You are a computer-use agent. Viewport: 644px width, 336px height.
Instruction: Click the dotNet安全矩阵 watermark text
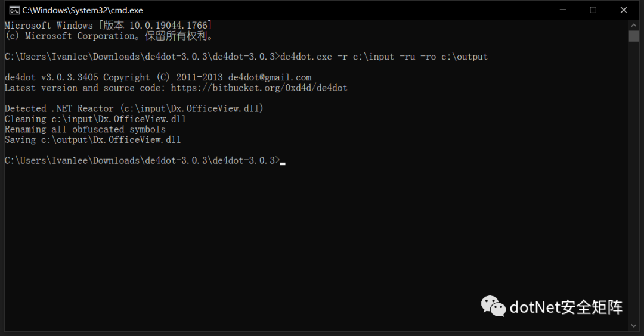[566, 307]
